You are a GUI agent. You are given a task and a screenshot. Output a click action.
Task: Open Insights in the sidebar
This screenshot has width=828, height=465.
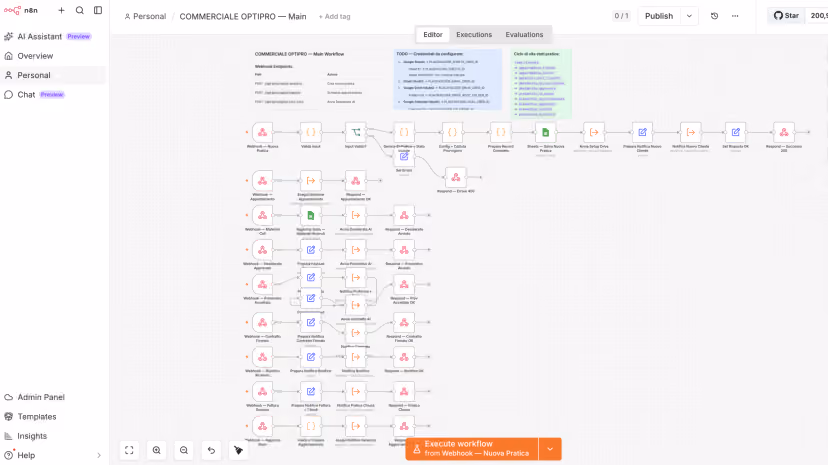point(53,436)
